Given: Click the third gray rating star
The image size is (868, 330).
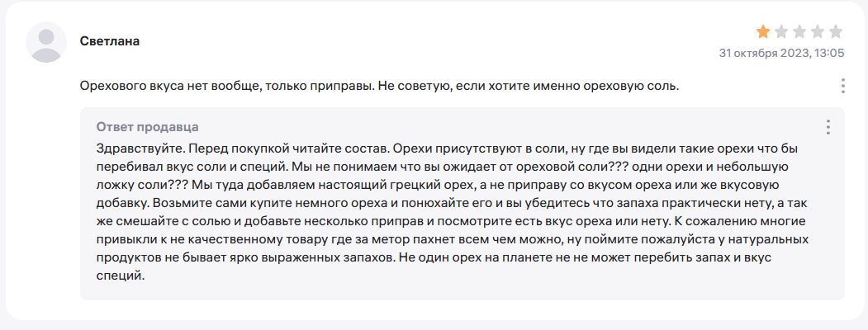Looking at the screenshot, I should [x=799, y=32].
